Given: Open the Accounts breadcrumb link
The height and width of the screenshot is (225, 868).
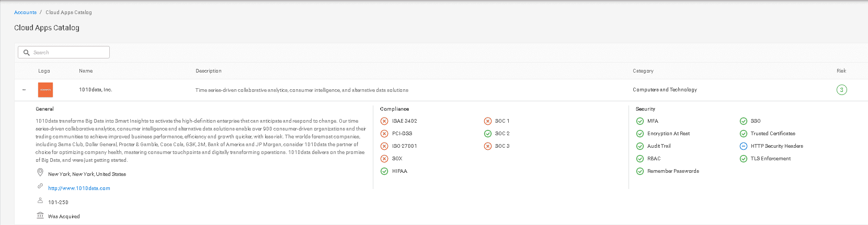Looking at the screenshot, I should click(26, 13).
